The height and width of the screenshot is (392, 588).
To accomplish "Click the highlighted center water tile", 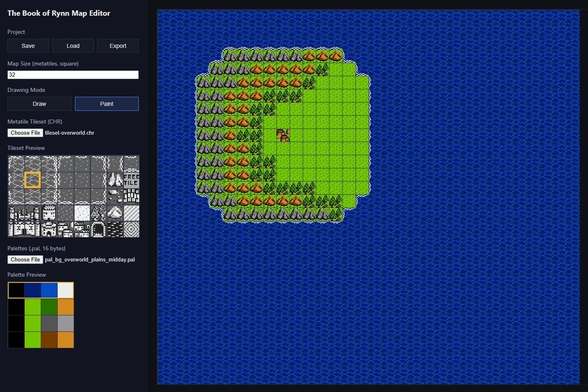I will [32, 180].
